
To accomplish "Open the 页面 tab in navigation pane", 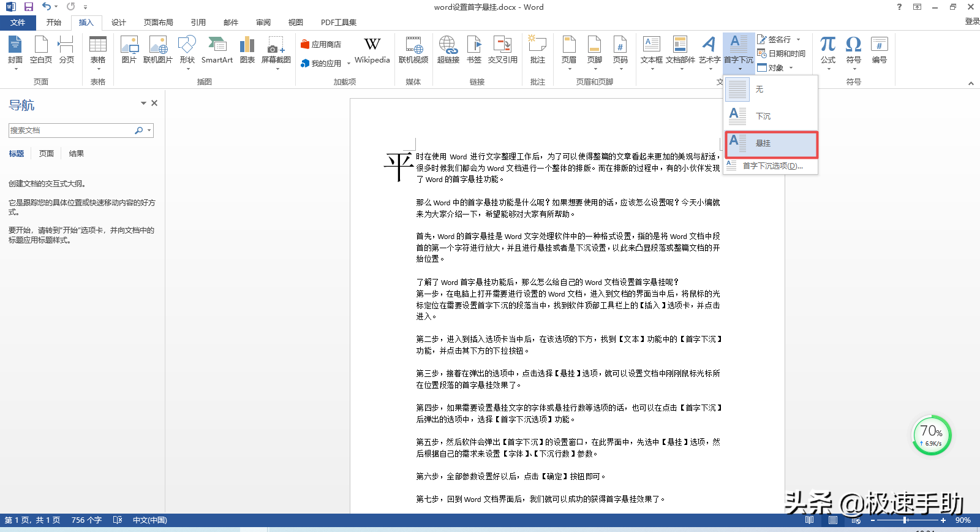I will pyautogui.click(x=47, y=154).
